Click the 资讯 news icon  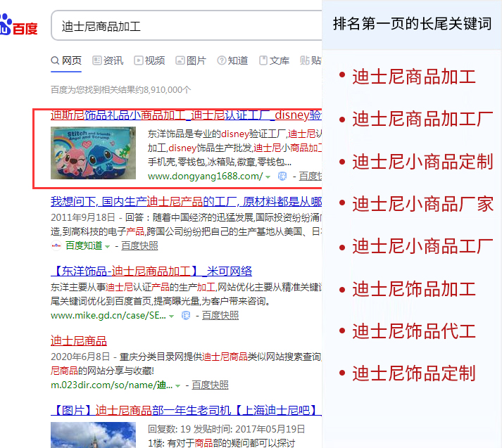point(96,60)
